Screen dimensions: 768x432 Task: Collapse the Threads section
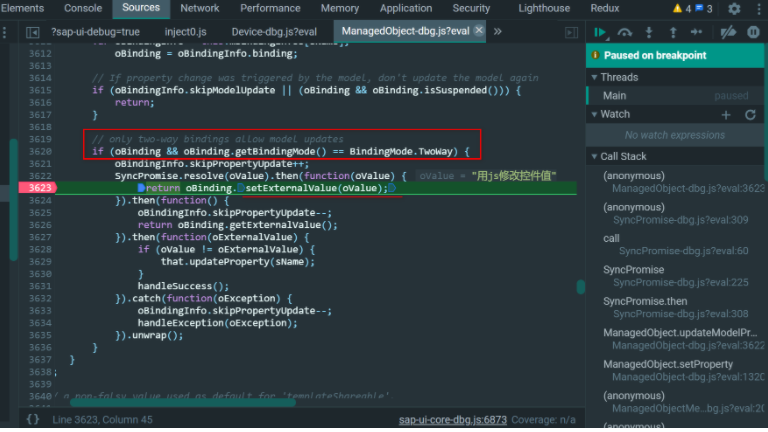[x=594, y=77]
